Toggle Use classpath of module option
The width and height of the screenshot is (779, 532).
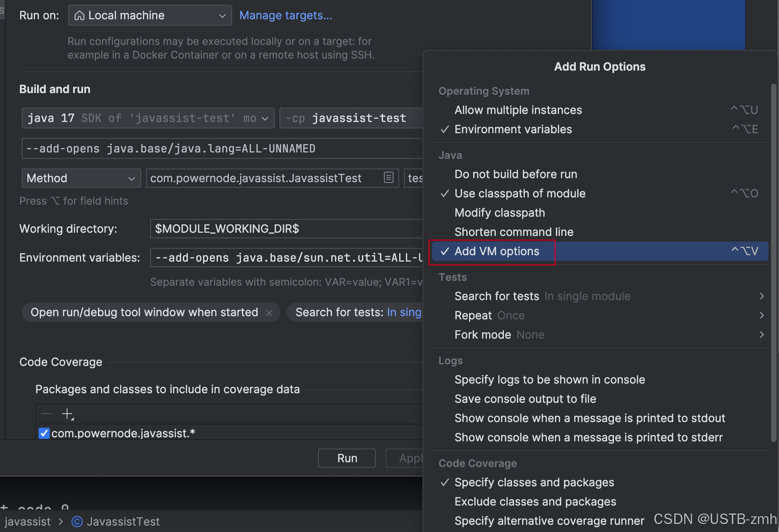click(600, 193)
